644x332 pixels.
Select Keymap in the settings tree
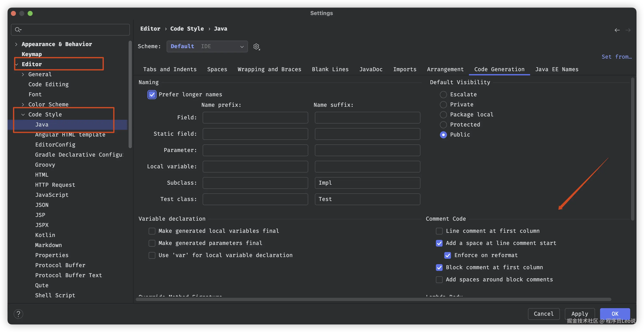[x=32, y=54]
